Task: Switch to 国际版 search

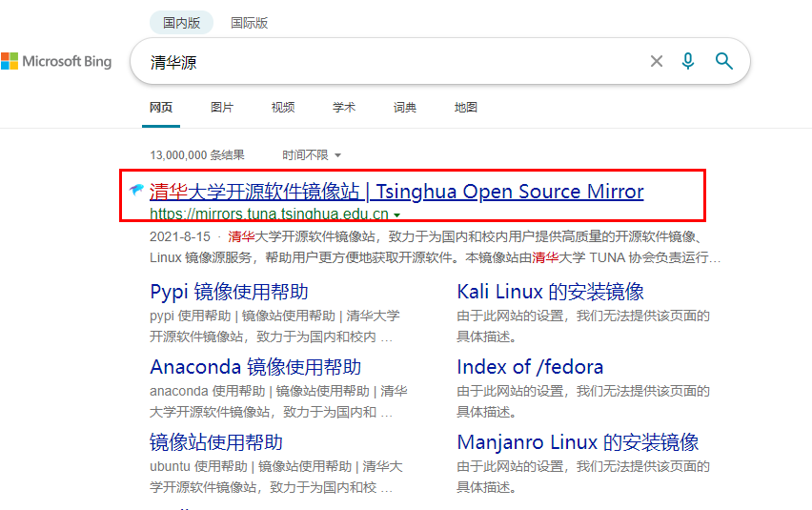Action: [x=249, y=23]
